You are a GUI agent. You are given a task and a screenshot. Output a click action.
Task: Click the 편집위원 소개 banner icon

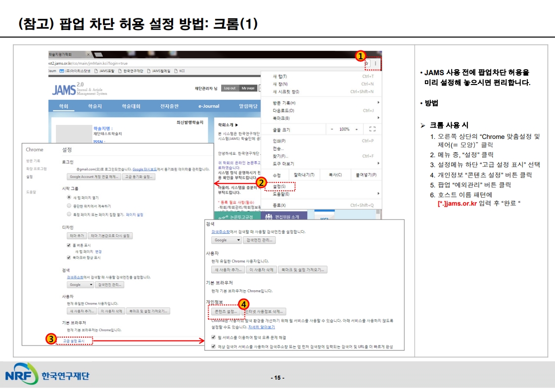coord(269,216)
